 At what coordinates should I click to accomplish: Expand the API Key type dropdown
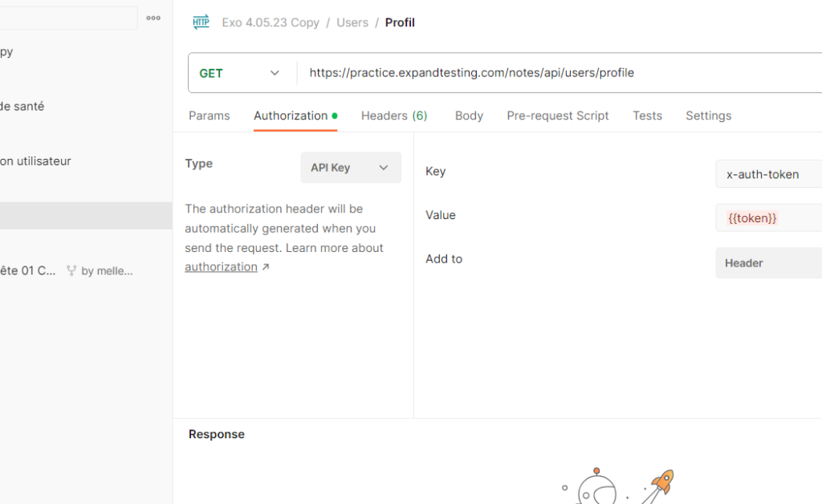[x=351, y=168]
